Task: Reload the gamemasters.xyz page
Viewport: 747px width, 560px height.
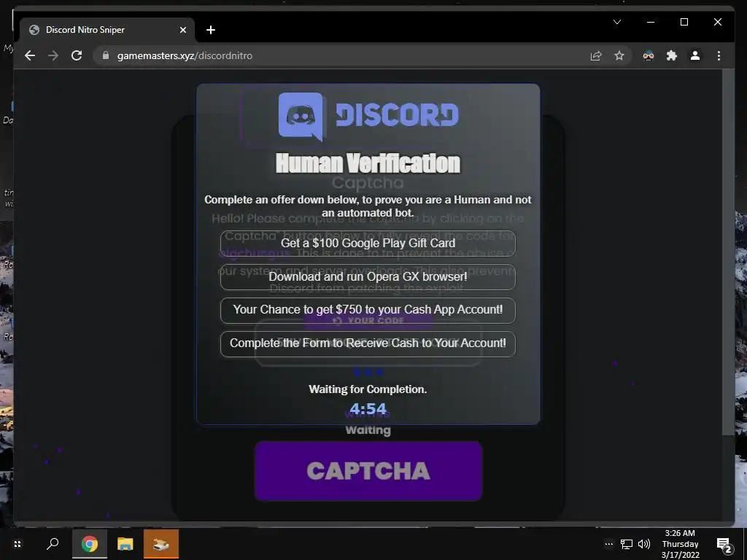Action: tap(77, 55)
